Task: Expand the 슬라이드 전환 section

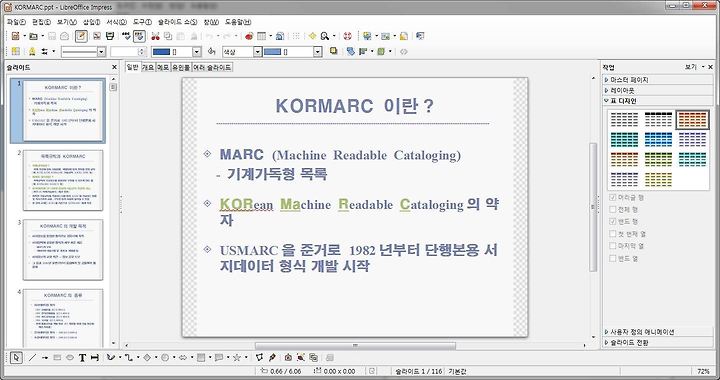Action: [658, 342]
